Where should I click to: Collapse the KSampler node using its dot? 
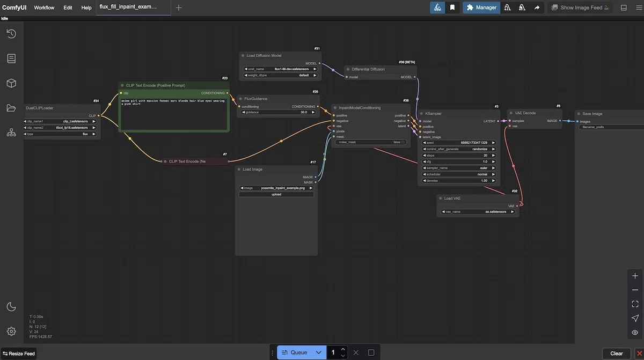coord(421,113)
